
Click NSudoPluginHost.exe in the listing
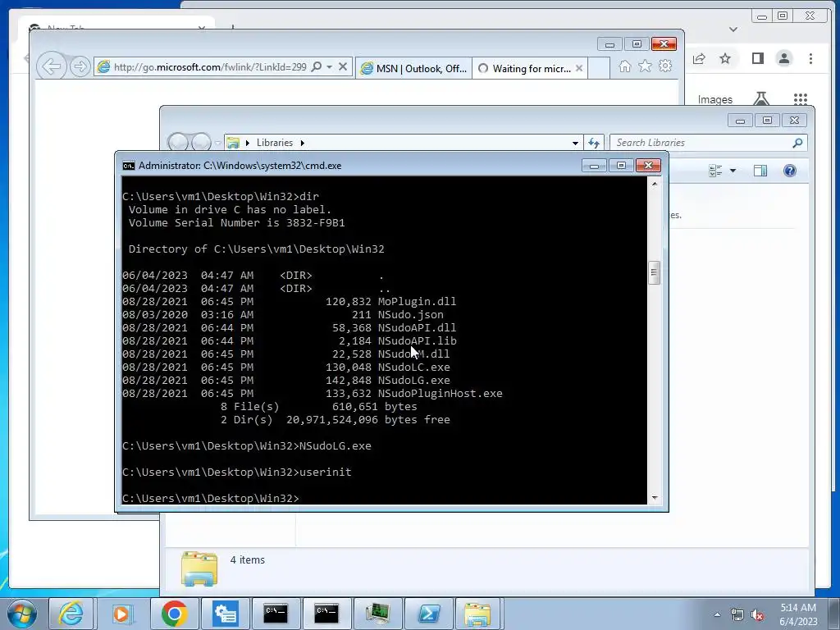tap(441, 394)
